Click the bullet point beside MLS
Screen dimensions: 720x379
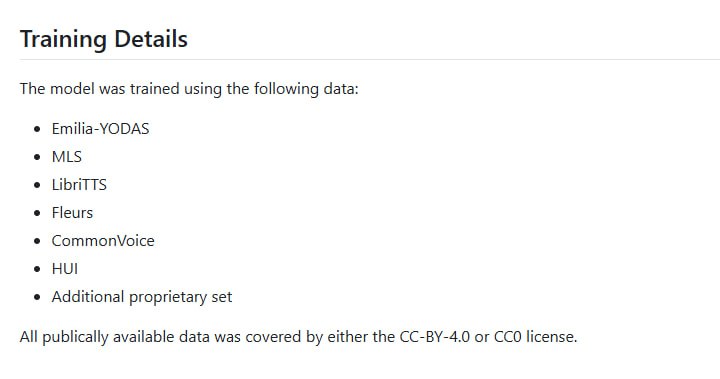(x=37, y=157)
